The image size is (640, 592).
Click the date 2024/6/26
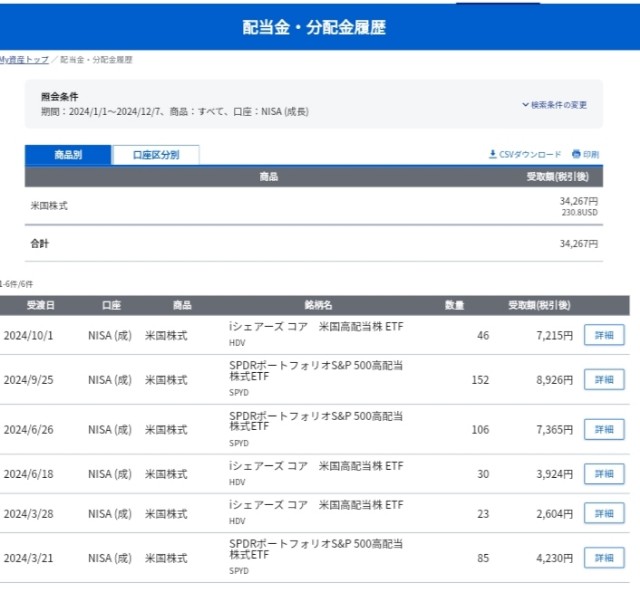(x=29, y=430)
